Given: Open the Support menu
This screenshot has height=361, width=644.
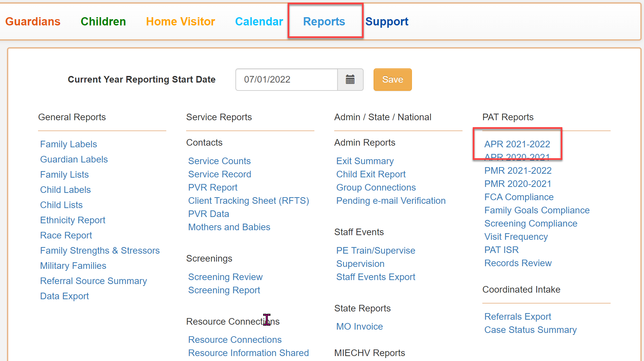Looking at the screenshot, I should [387, 21].
